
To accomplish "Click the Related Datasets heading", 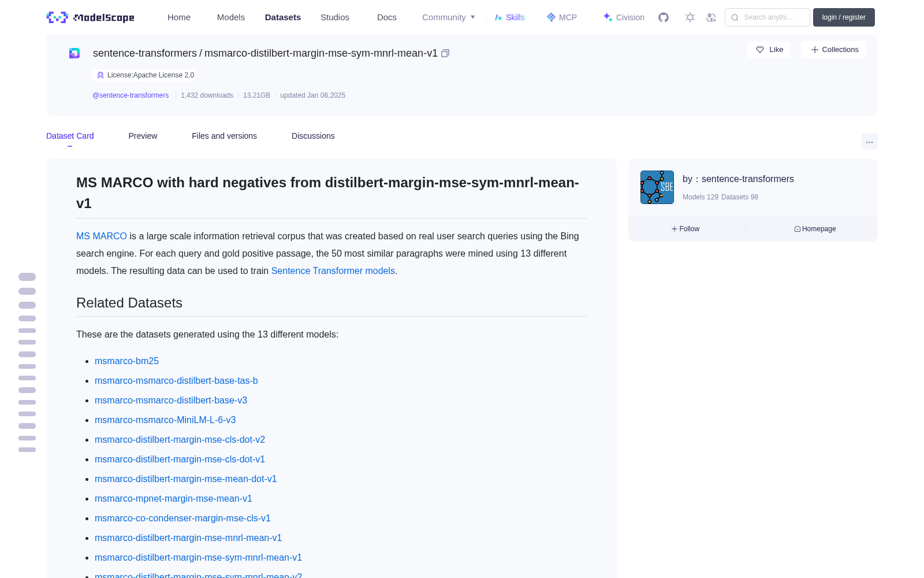I will pyautogui.click(x=129, y=303).
